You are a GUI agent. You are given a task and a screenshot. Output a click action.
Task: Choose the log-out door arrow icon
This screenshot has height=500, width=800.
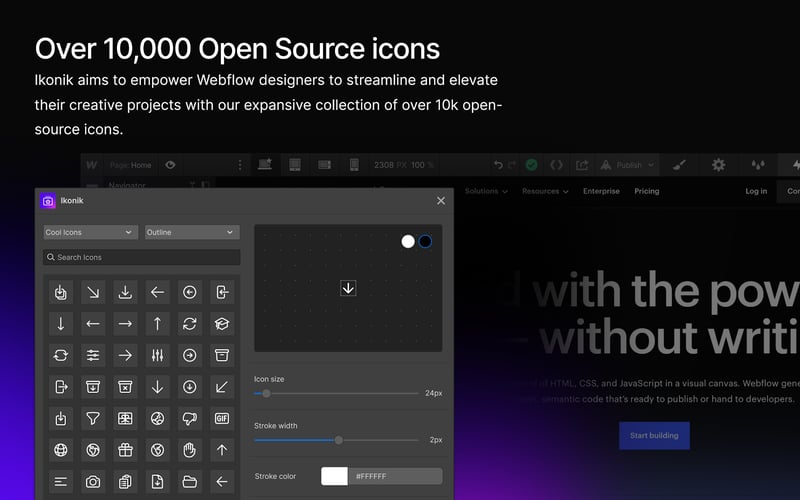(x=61, y=387)
